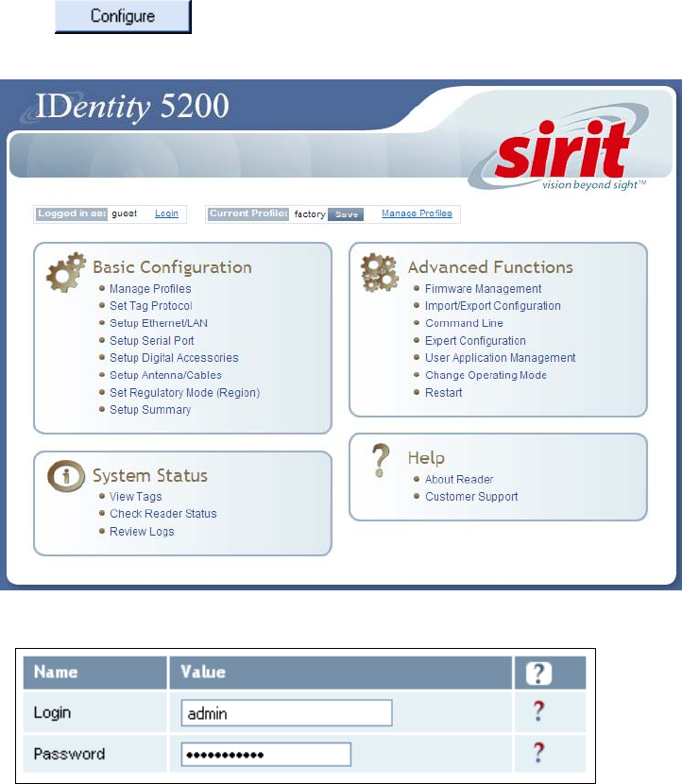Click the Save profile button
Image resolution: width=682 pixels, height=784 pixels.
pyautogui.click(x=346, y=214)
